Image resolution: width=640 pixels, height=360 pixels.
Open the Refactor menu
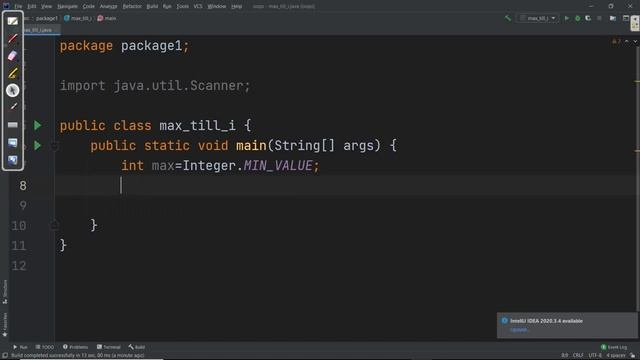[132, 6]
